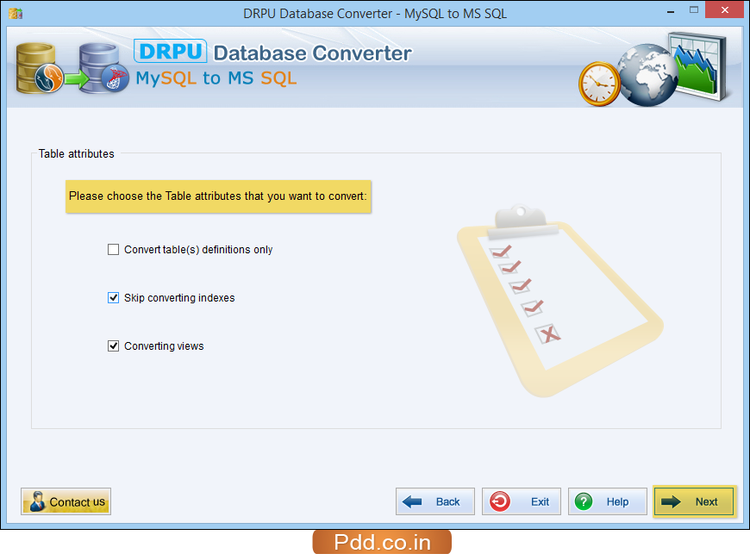
Task: Click the Database Converter heading
Action: point(312,53)
